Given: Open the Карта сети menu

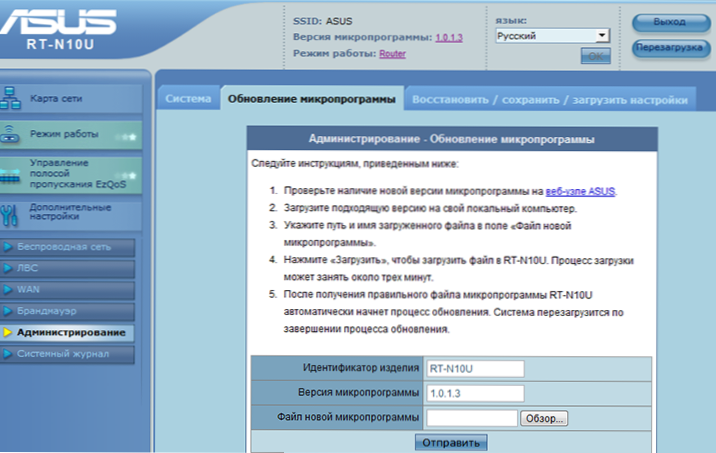Looking at the screenshot, I should [x=71, y=99].
